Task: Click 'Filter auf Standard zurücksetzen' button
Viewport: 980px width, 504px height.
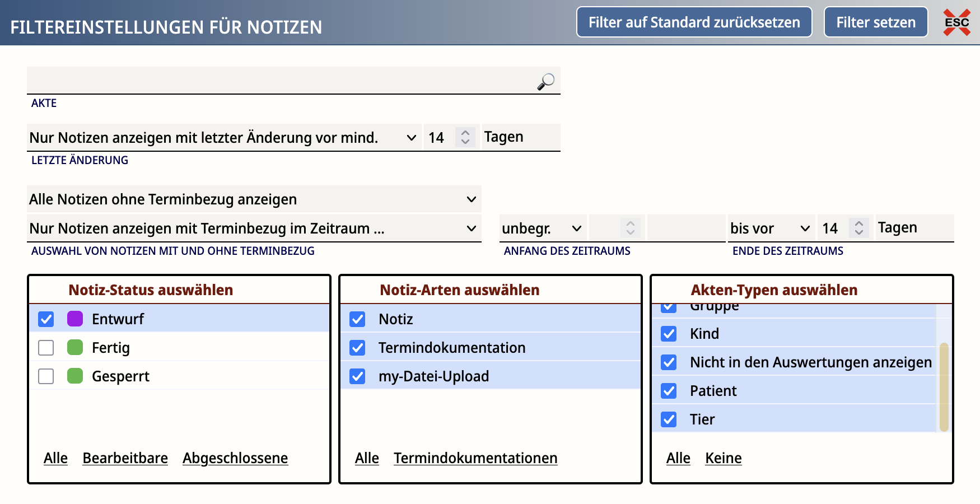Action: pos(694,22)
